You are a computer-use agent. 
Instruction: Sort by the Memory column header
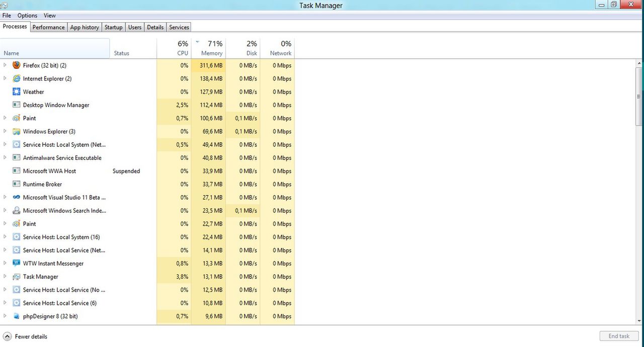(208, 48)
